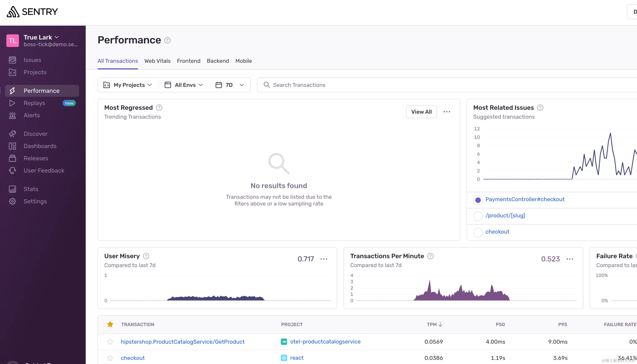Switch to the Backend tab
Image resolution: width=637 pixels, height=364 pixels.
pos(218,61)
